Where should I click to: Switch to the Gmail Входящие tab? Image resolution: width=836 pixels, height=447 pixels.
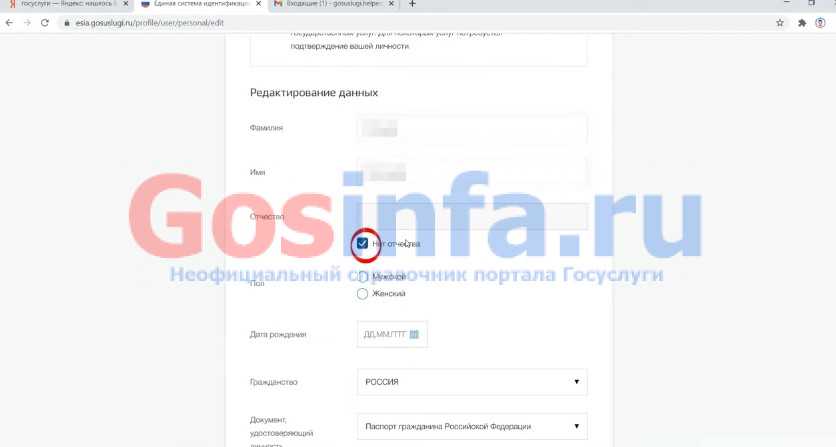click(330, 5)
